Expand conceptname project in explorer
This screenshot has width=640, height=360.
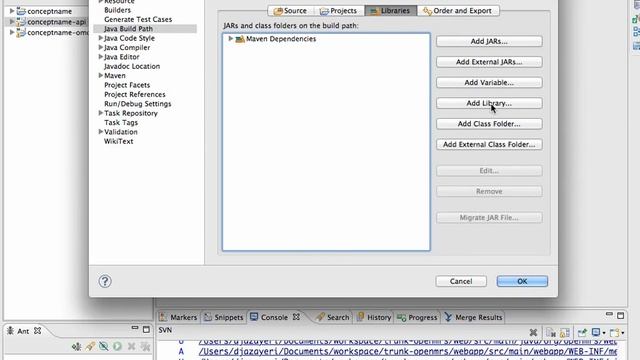[12, 11]
